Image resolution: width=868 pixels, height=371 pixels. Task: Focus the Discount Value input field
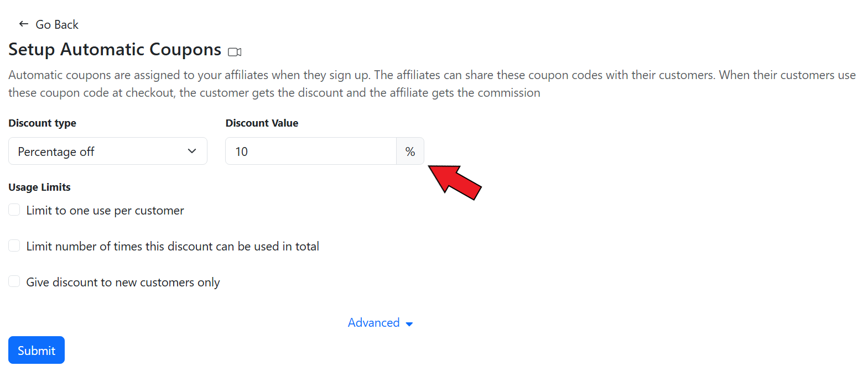tap(310, 151)
